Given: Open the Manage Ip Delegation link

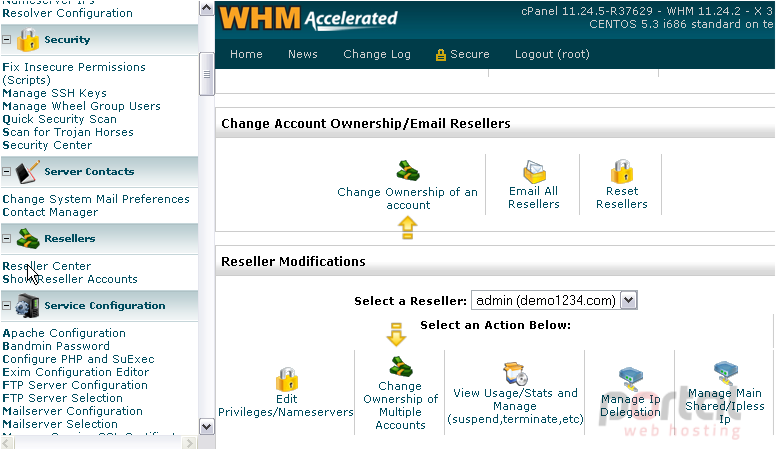Looking at the screenshot, I should (x=630, y=405).
